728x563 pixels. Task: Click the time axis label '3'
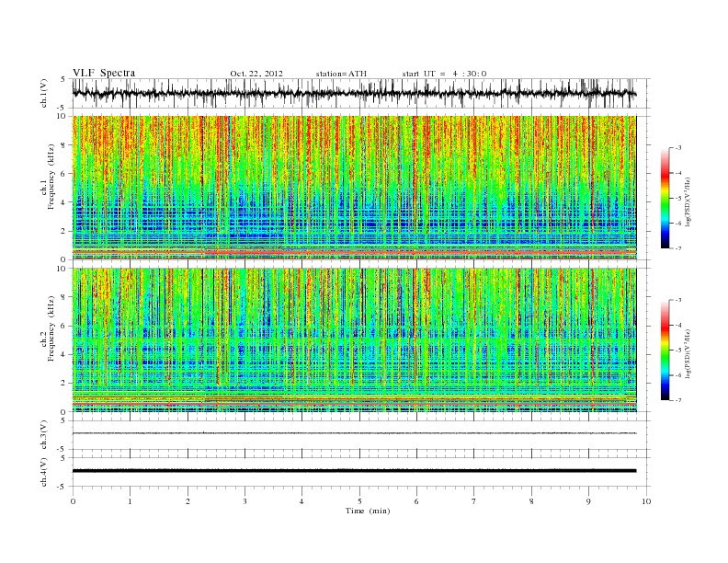[x=245, y=501]
